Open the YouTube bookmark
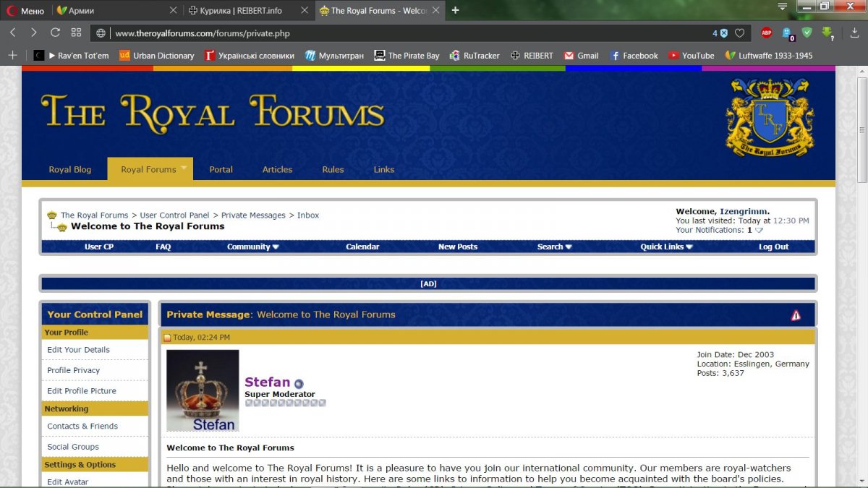 pos(692,56)
